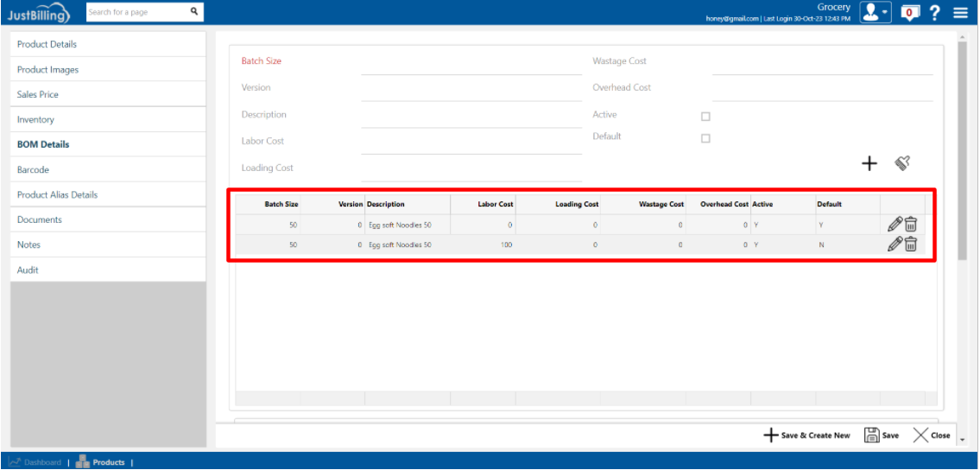980x470 pixels.
Task: Open the hamburger menu in top bar
Action: point(960,12)
